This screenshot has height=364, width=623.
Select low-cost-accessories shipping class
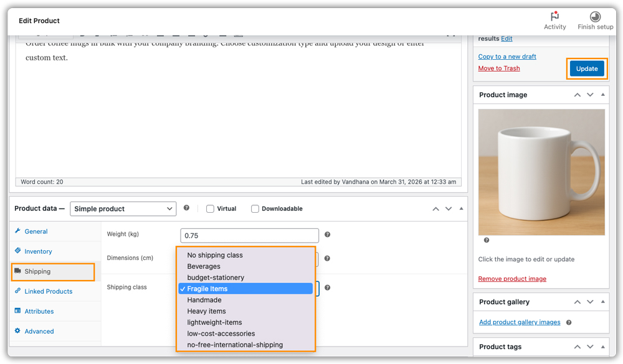[x=245, y=334]
